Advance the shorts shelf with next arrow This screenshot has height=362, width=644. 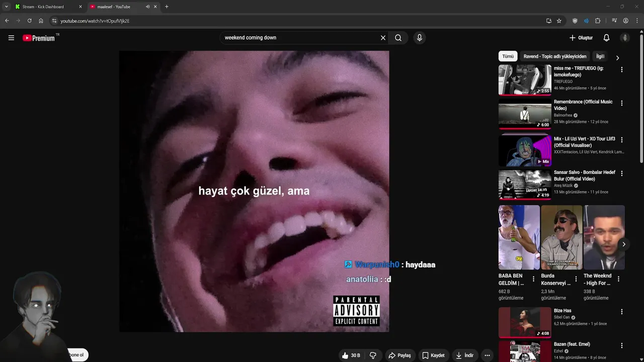(623, 244)
